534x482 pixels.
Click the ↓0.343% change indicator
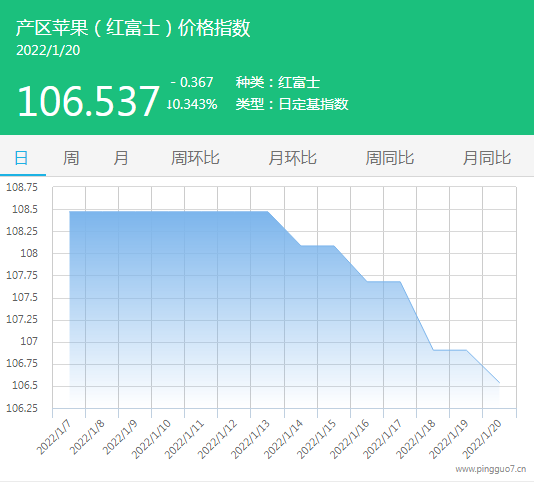point(192,104)
